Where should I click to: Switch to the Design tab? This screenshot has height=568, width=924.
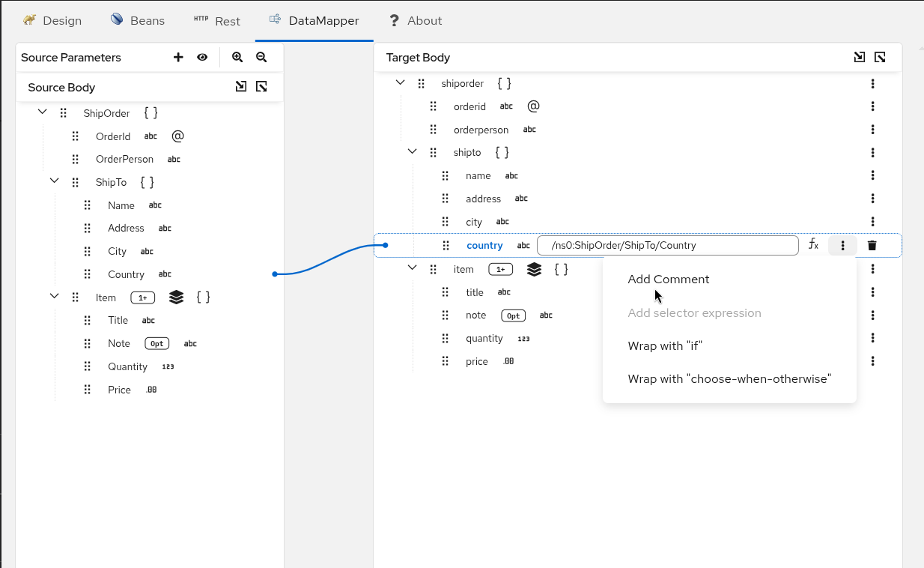52,21
